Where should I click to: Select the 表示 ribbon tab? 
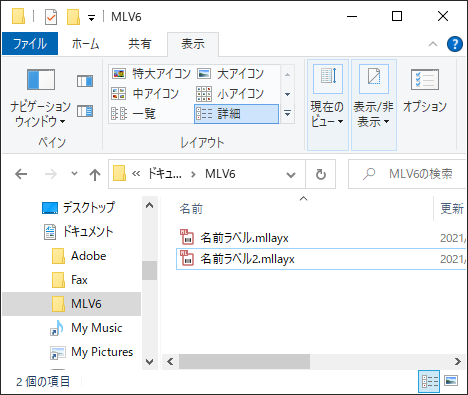click(x=193, y=44)
